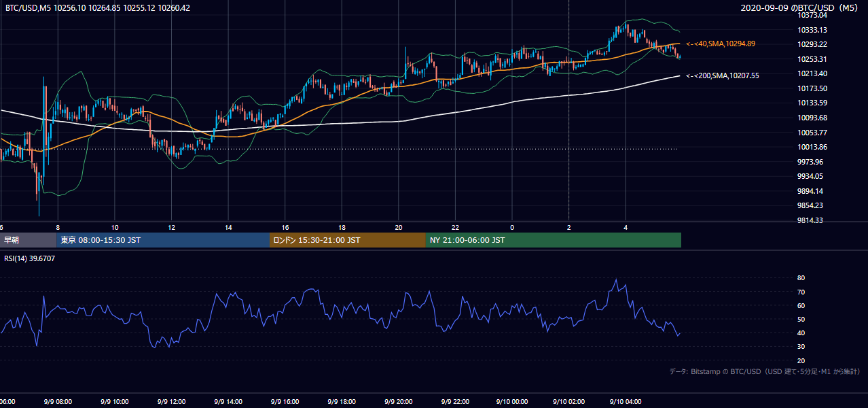This screenshot has height=408, width=868.
Task: Click price axis value 9973.96
Action: click(x=810, y=162)
